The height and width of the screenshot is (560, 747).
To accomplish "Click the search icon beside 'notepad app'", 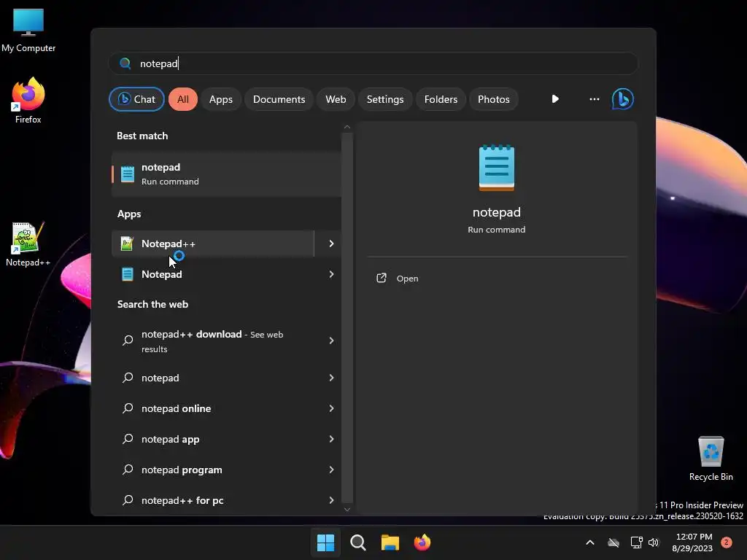I will pos(128,438).
